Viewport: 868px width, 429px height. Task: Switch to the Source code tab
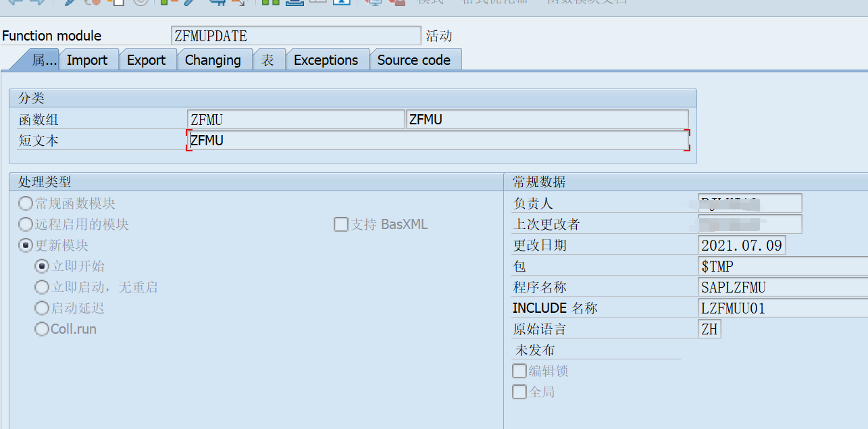pos(415,59)
